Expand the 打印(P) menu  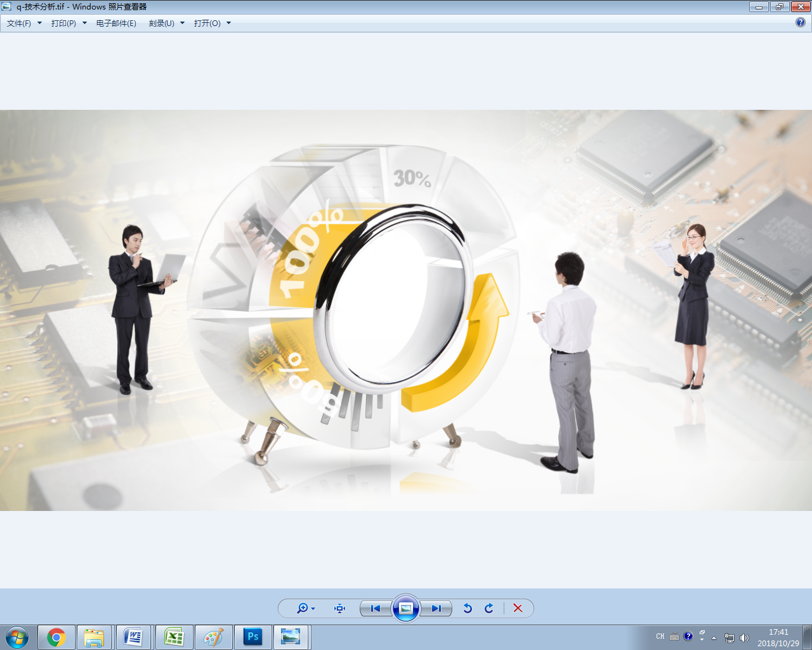[x=69, y=23]
